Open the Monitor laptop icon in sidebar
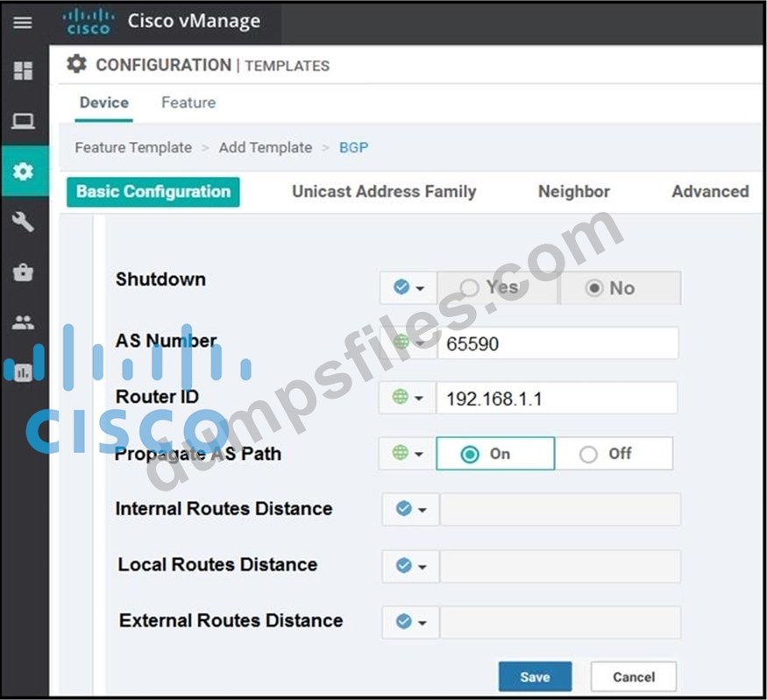The width and height of the screenshot is (767, 700). [24, 121]
